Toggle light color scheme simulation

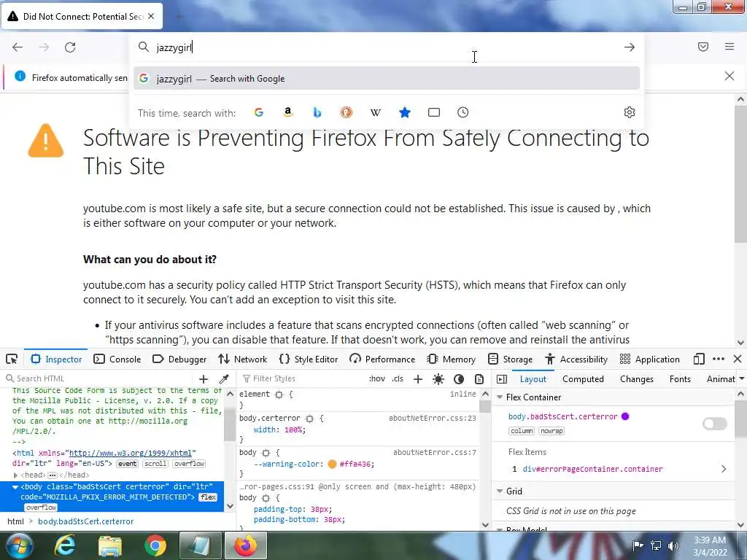[x=438, y=379]
